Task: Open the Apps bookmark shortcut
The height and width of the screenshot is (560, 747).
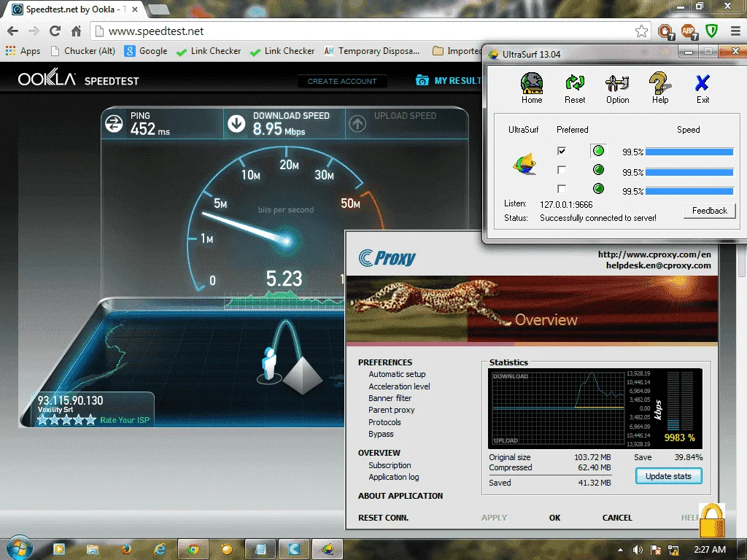Action: (23, 51)
